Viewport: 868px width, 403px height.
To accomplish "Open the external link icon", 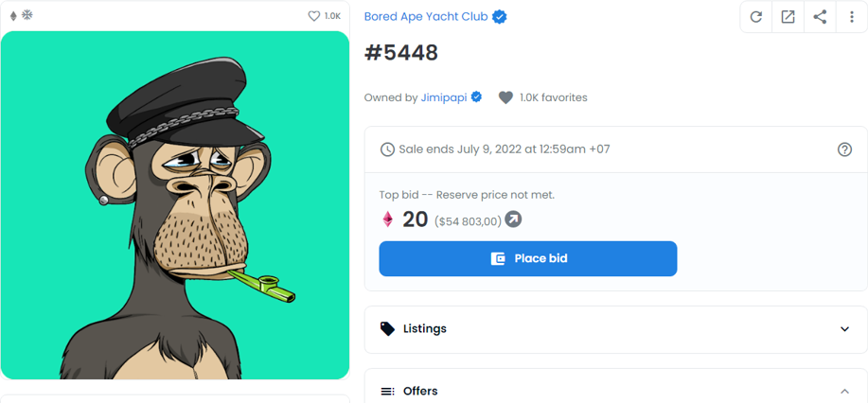I will click(788, 17).
